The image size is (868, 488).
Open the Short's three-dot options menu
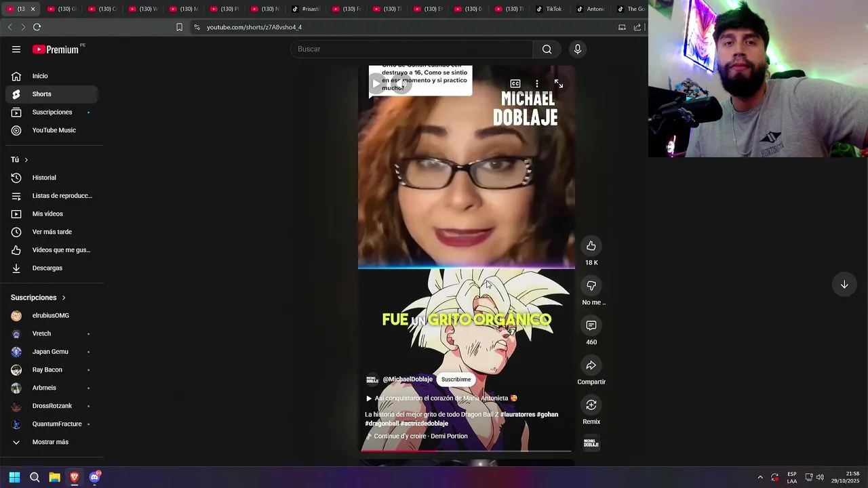click(x=537, y=84)
